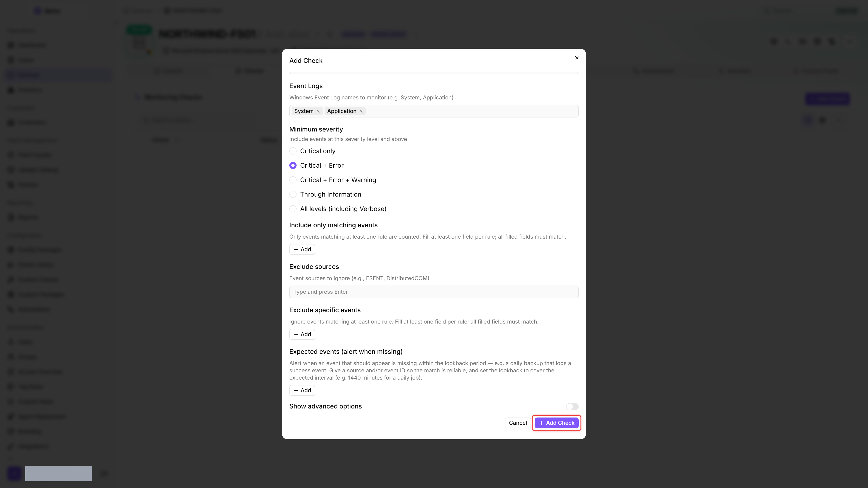The height and width of the screenshot is (488, 868).
Task: Focus the Exclude sources input field
Action: [x=434, y=292]
